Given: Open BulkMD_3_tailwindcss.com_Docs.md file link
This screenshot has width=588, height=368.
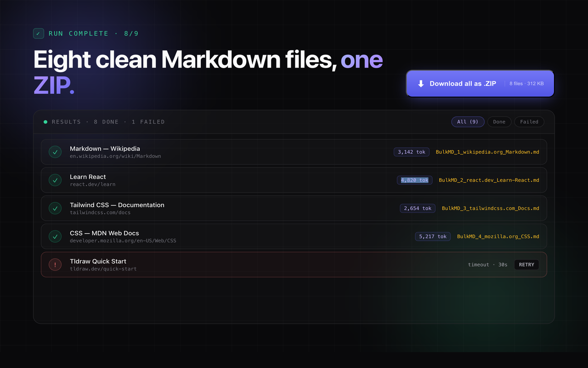Looking at the screenshot, I should click(491, 208).
